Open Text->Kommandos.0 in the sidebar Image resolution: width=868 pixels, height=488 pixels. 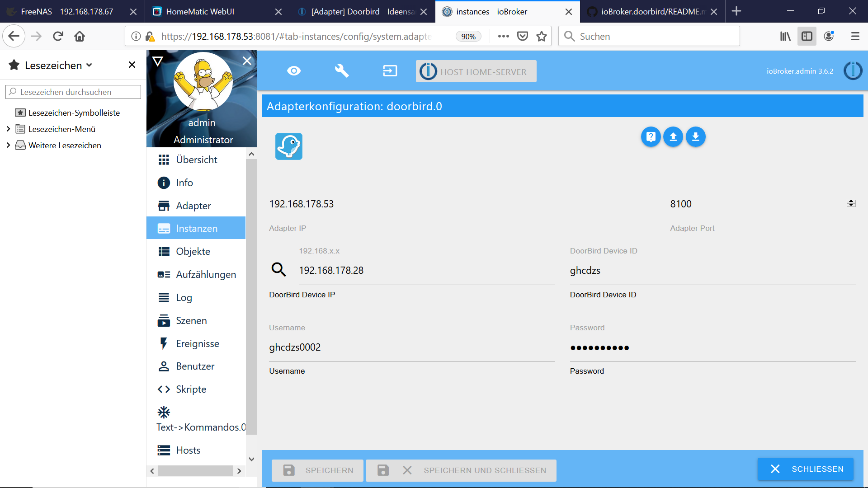click(196, 419)
